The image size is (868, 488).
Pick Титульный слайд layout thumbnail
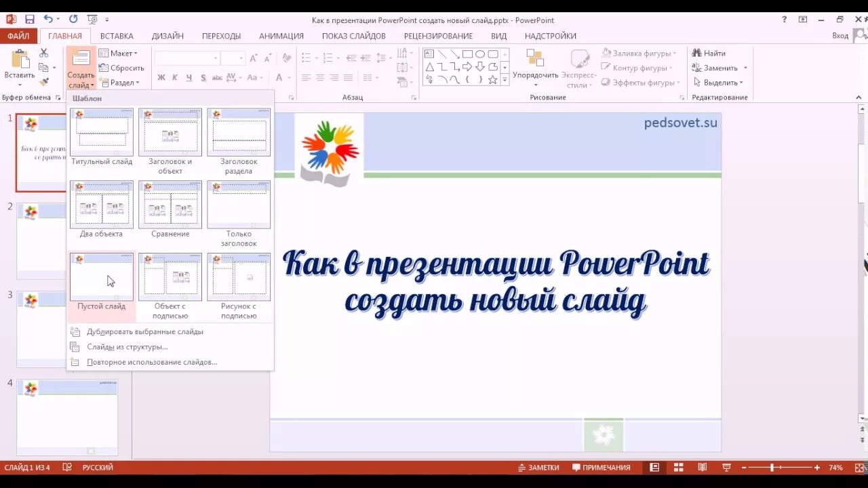click(102, 132)
